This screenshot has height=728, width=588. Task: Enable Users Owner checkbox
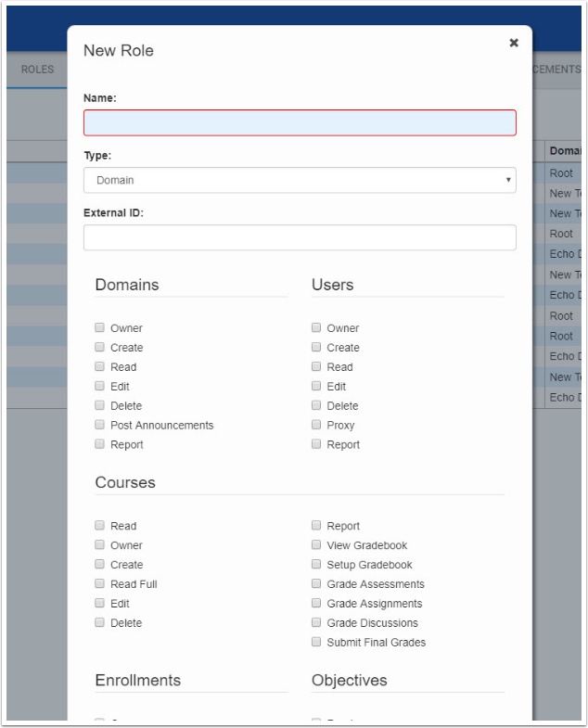316,327
